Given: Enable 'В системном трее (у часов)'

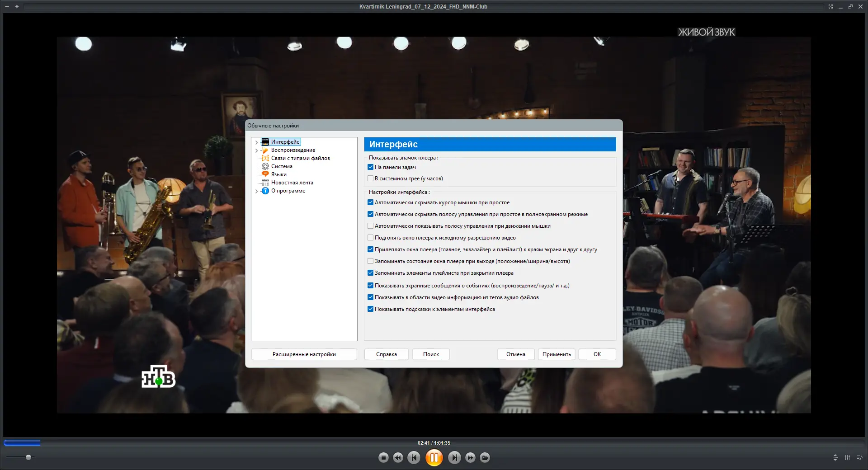Looking at the screenshot, I should (370, 179).
